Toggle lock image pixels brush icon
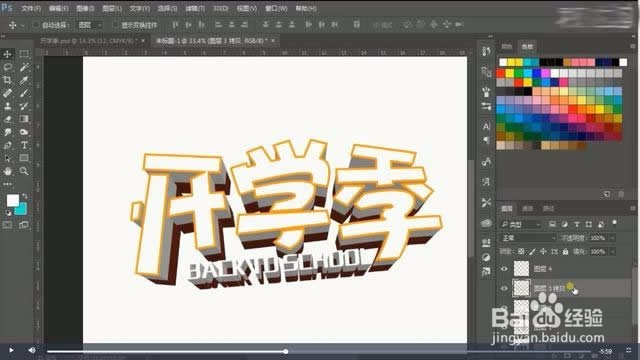 click(x=532, y=251)
